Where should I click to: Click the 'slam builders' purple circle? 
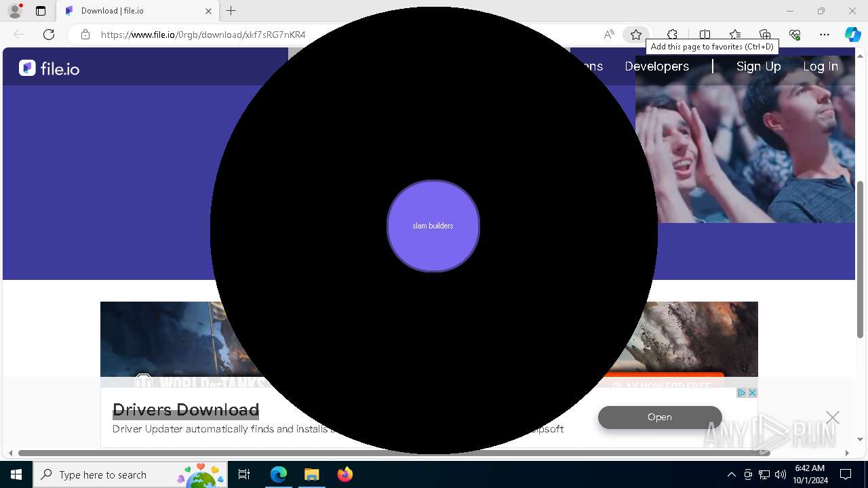click(x=433, y=226)
